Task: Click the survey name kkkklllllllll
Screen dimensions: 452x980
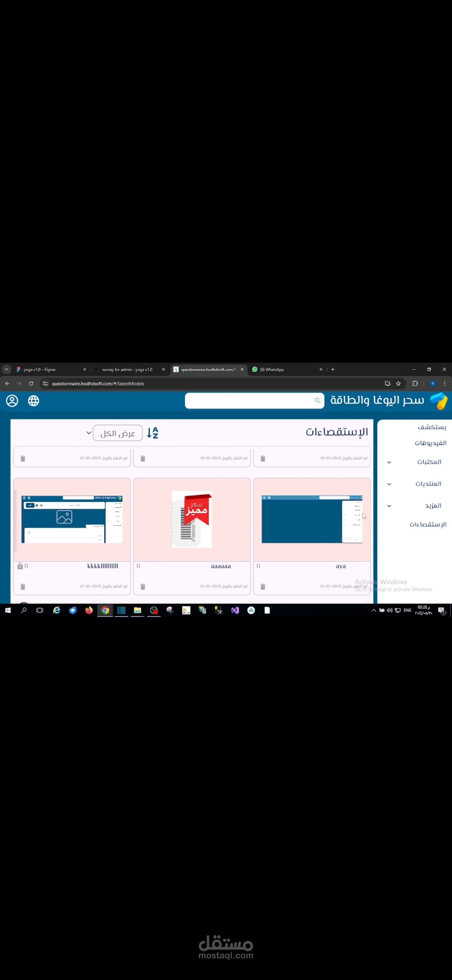Action: [103, 566]
